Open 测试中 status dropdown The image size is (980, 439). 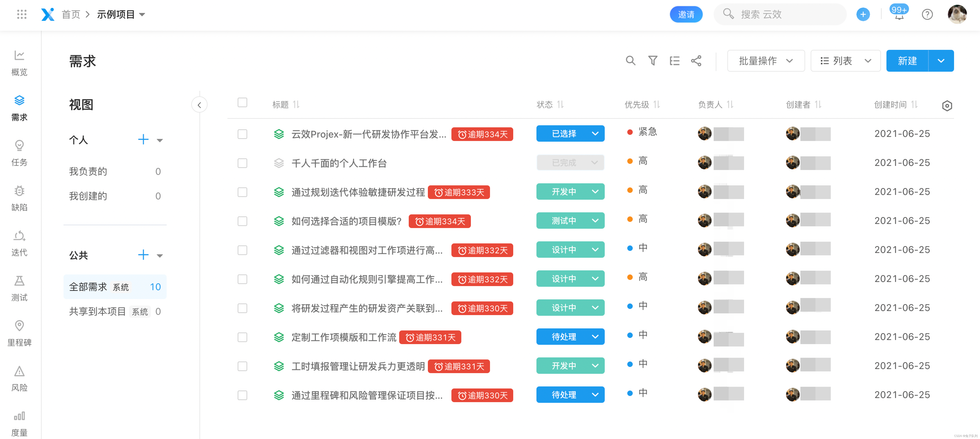[570, 221]
